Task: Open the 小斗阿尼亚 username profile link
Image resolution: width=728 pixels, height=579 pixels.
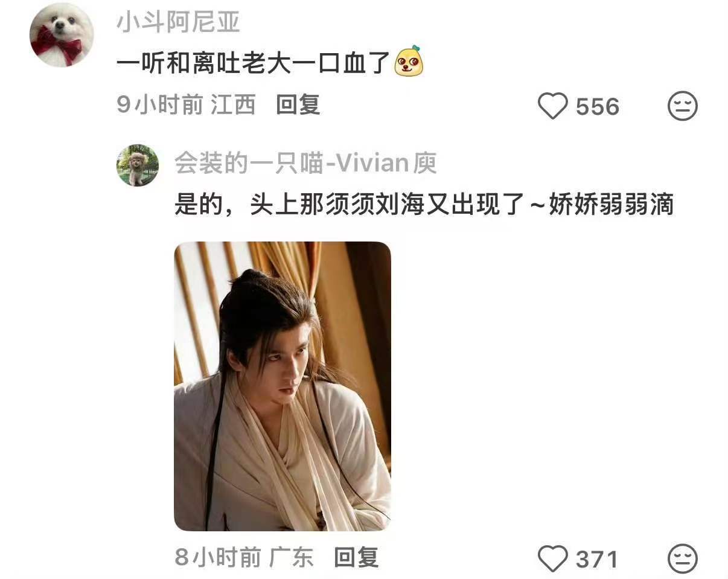Action: (177, 23)
